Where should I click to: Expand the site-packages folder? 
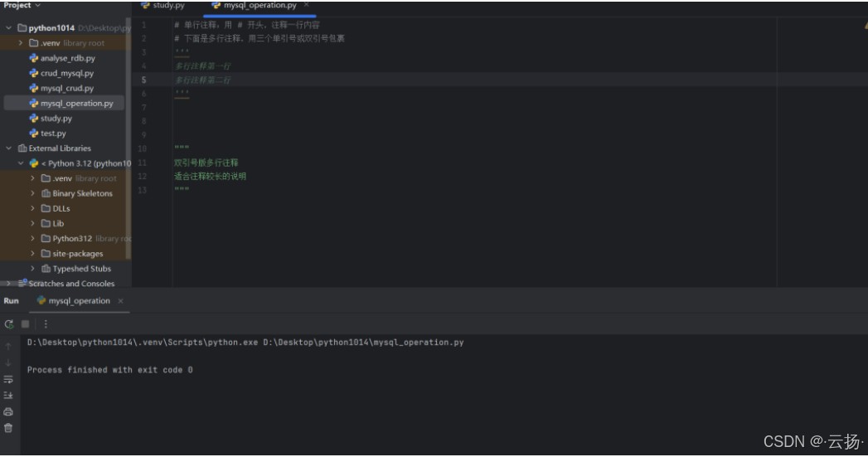coord(32,254)
